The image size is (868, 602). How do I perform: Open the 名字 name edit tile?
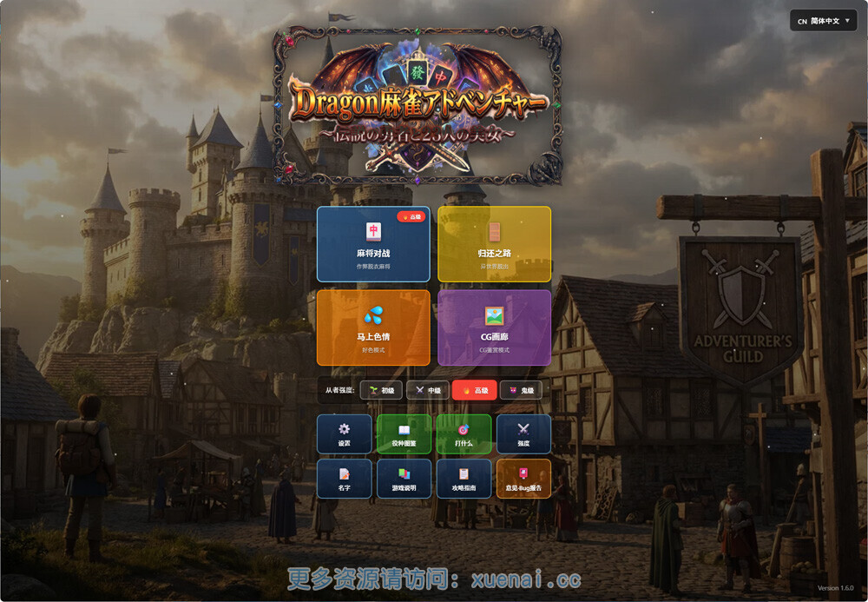point(344,479)
